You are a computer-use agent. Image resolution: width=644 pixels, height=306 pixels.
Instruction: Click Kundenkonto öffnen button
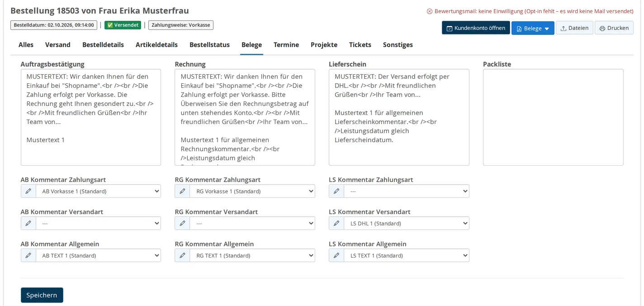476,28
